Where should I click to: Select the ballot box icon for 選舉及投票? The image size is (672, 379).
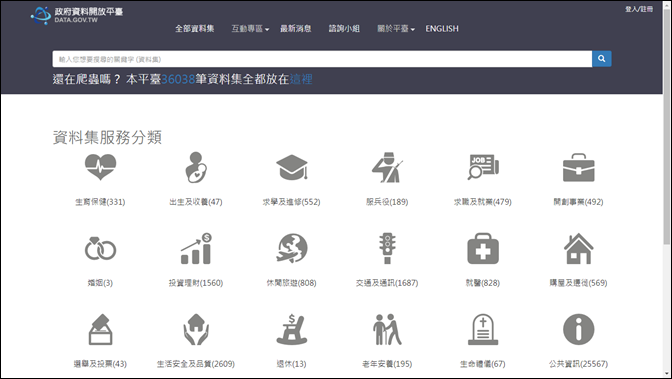click(100, 330)
